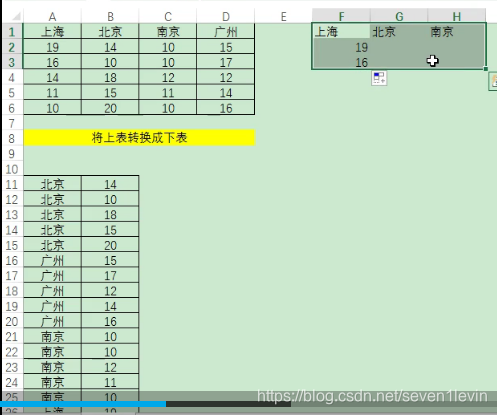Select column C header
The width and height of the screenshot is (497, 415).
click(x=168, y=16)
